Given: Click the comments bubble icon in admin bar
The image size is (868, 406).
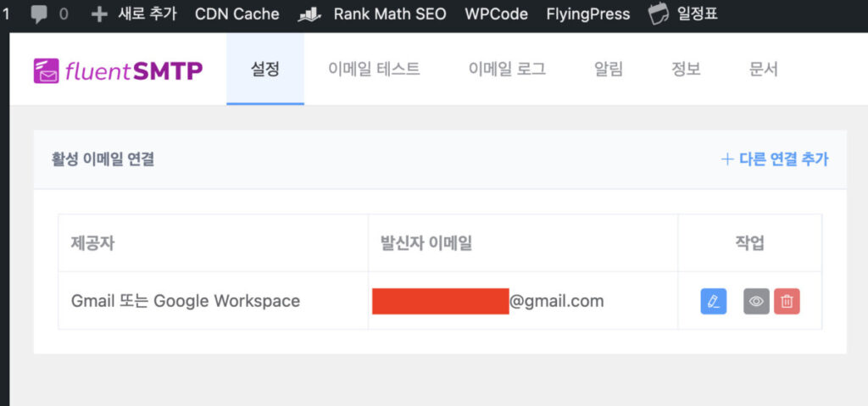Looking at the screenshot, I should pyautogui.click(x=39, y=14).
